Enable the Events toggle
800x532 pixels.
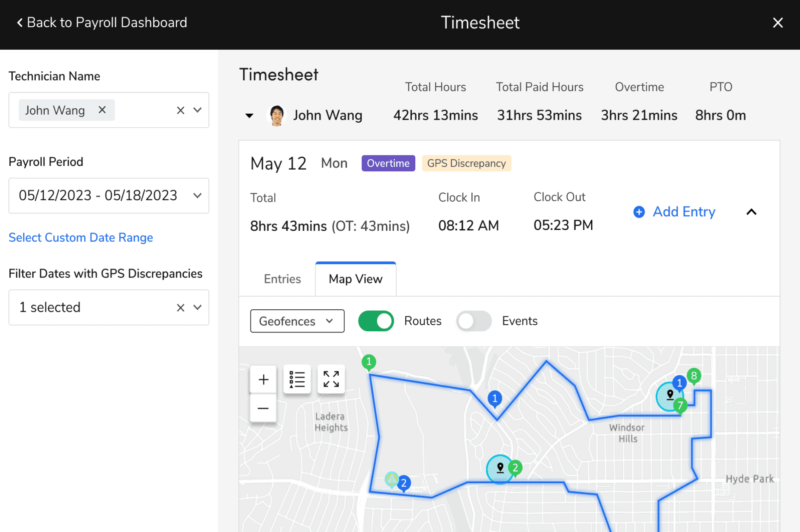click(473, 321)
